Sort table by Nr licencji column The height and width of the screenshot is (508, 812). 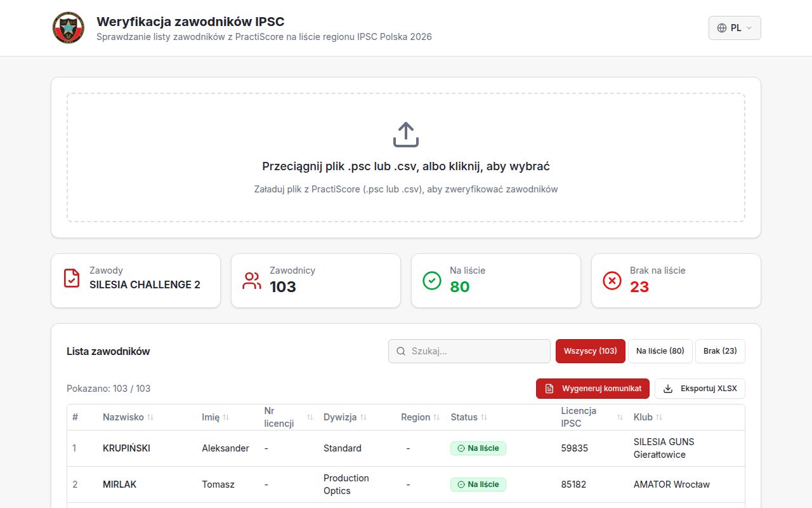(289, 417)
